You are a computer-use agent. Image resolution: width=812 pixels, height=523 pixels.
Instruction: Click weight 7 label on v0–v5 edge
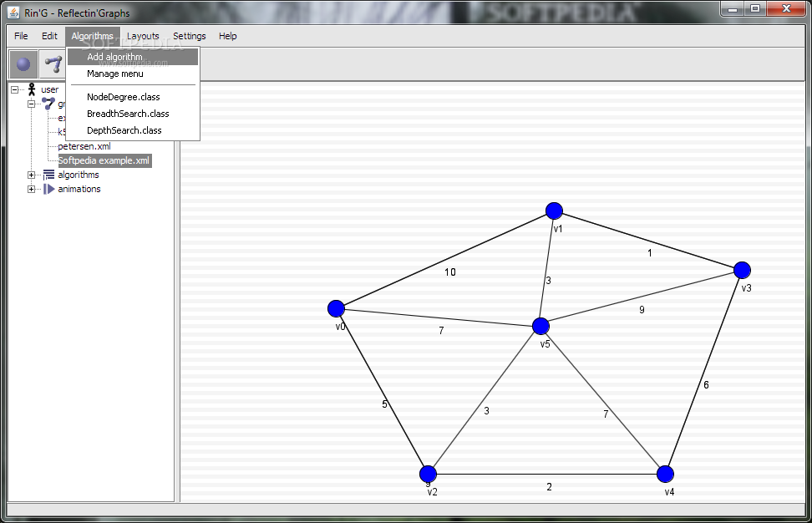point(441,330)
